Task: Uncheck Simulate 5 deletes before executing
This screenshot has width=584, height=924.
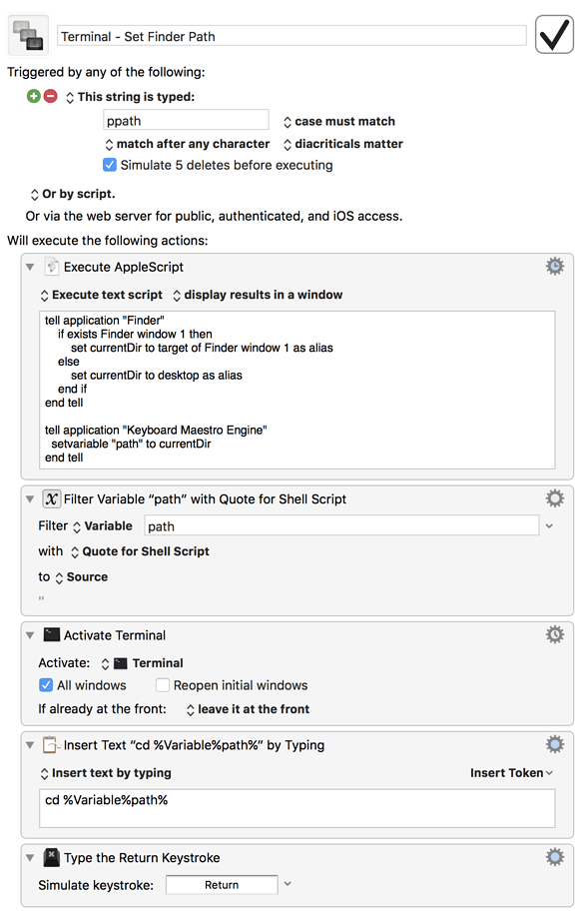Action: tap(110, 165)
